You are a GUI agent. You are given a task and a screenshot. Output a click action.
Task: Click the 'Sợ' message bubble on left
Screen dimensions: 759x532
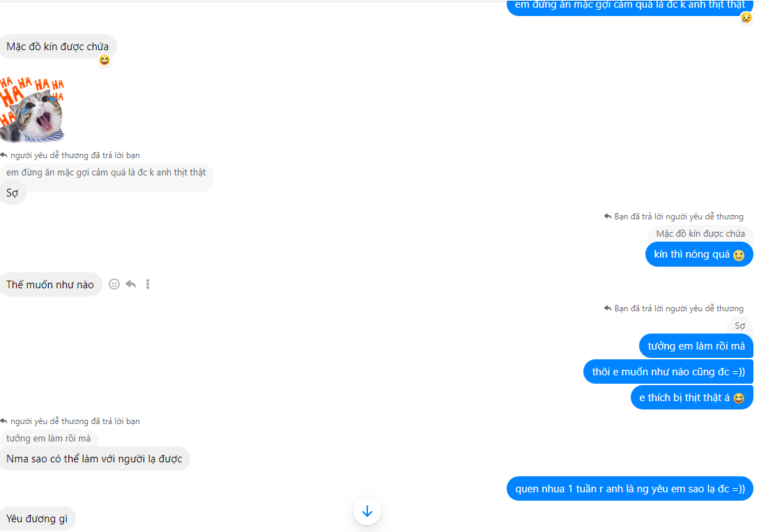click(13, 193)
